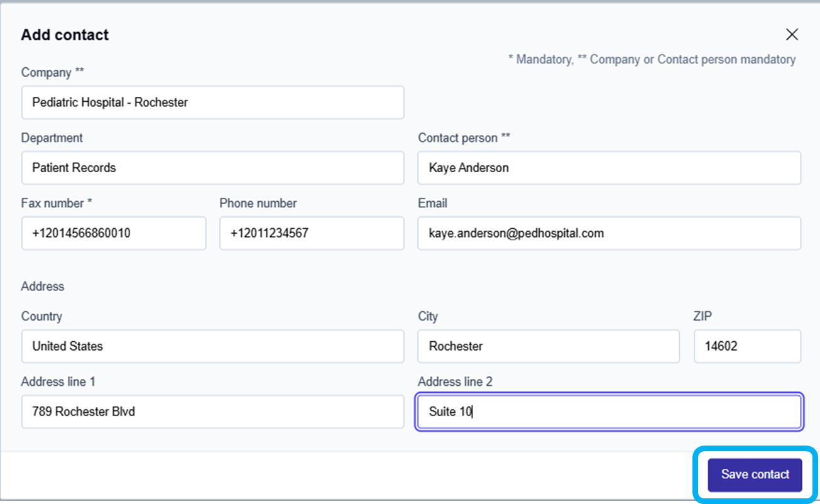
Task: Click the City field containing Rochester
Action: click(548, 346)
